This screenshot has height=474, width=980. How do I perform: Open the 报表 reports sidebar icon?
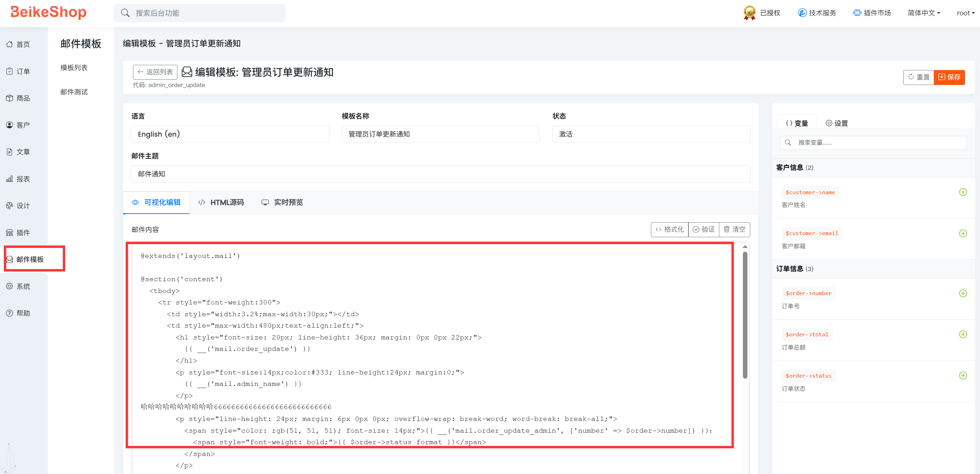click(9, 179)
